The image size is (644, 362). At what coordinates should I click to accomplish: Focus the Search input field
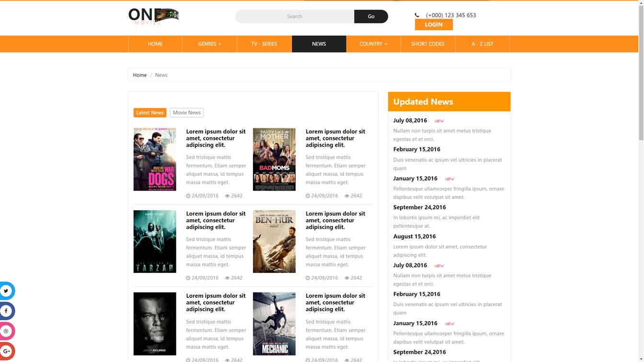pyautogui.click(x=295, y=16)
